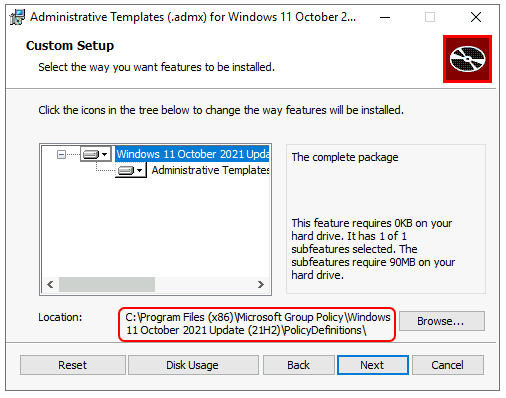Cancel the setup
Viewport: 506px width, 398px height.
click(x=448, y=365)
